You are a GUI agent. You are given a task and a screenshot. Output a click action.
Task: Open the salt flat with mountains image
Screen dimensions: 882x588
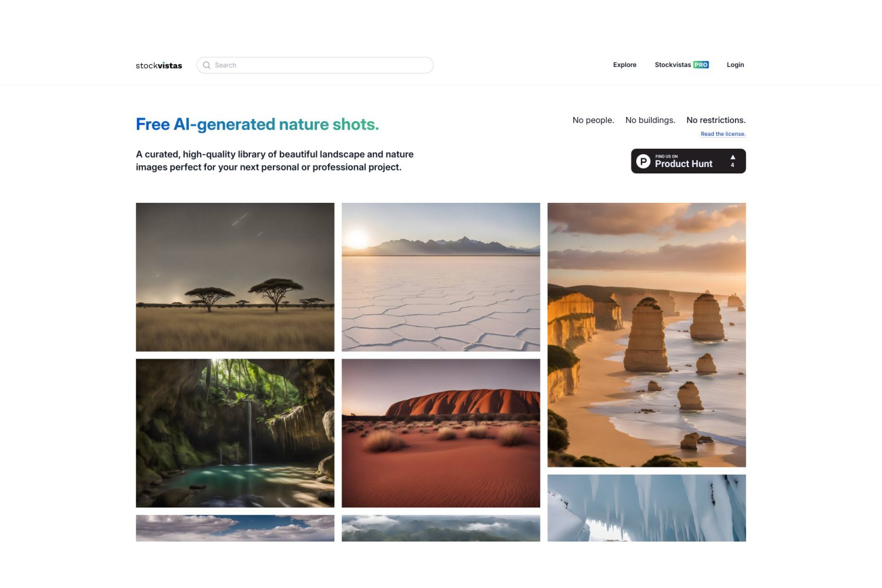pyautogui.click(x=441, y=277)
